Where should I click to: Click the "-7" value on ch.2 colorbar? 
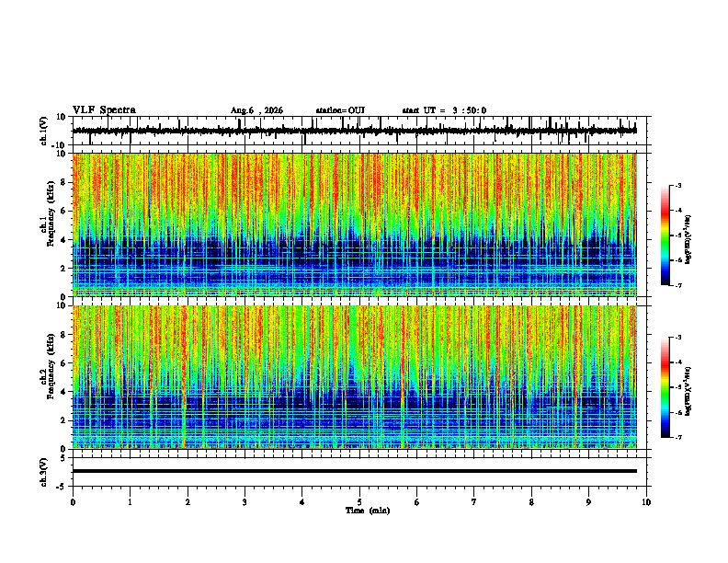(x=678, y=438)
